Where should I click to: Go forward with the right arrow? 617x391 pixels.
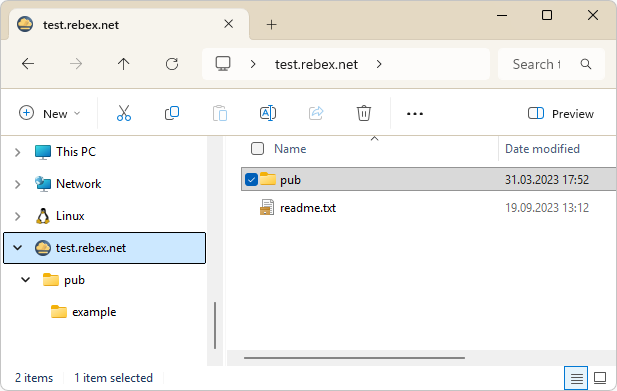click(76, 64)
